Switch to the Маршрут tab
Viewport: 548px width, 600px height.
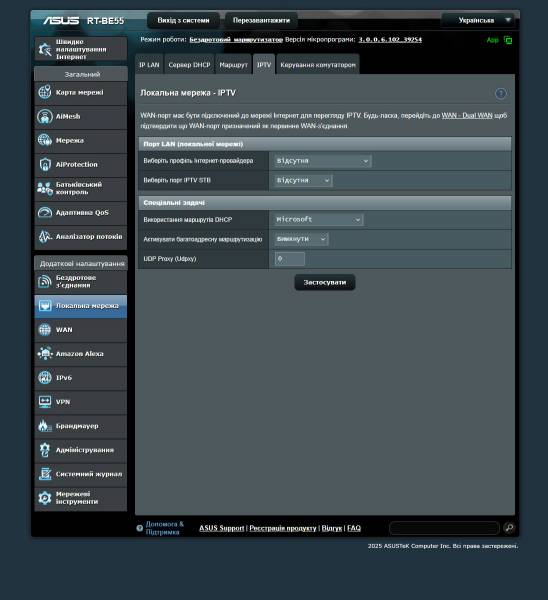[x=233, y=65]
